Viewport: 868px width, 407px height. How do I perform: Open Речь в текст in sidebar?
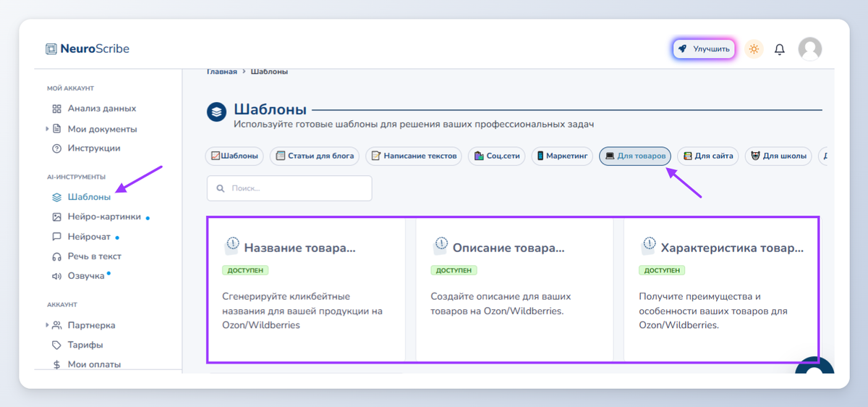(x=95, y=256)
